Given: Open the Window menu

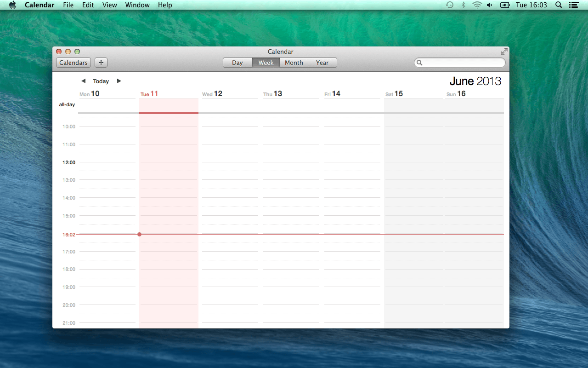Looking at the screenshot, I should [x=137, y=5].
